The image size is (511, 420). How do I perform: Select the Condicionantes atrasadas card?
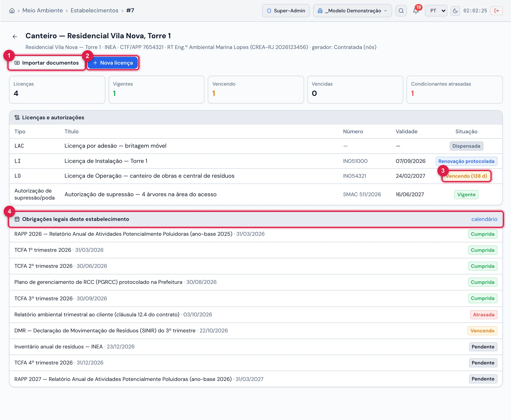(x=454, y=90)
